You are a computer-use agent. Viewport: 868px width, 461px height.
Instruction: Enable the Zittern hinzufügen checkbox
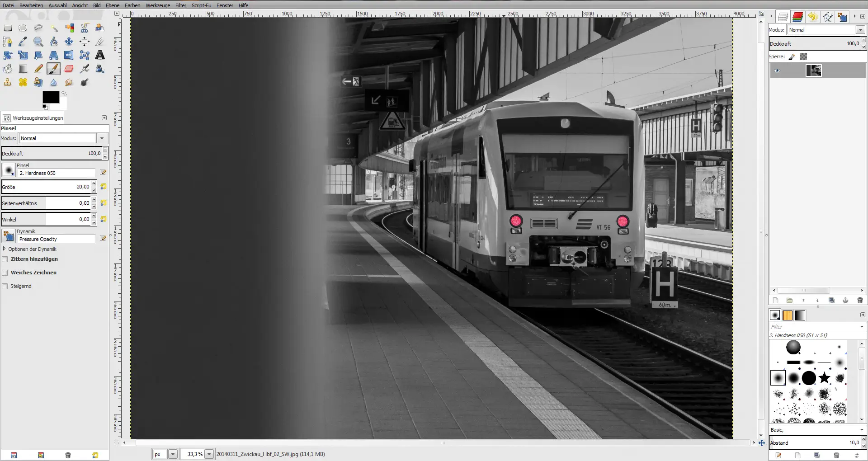[5, 259]
